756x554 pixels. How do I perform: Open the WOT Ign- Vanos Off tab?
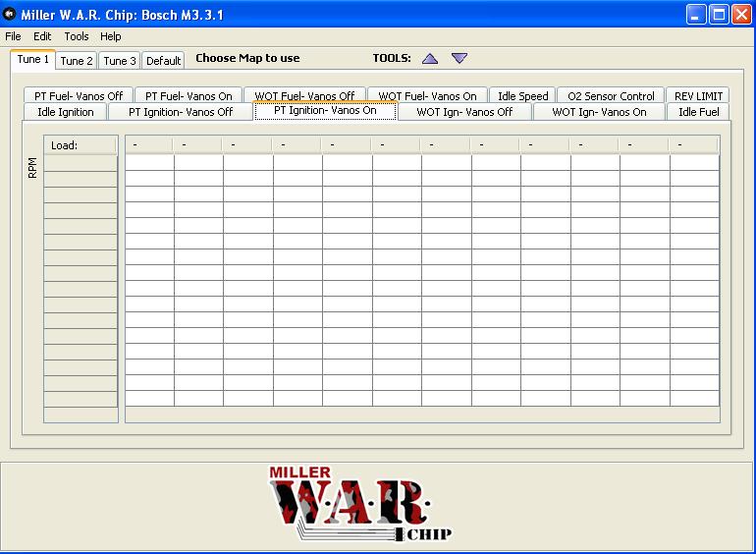[x=464, y=112]
